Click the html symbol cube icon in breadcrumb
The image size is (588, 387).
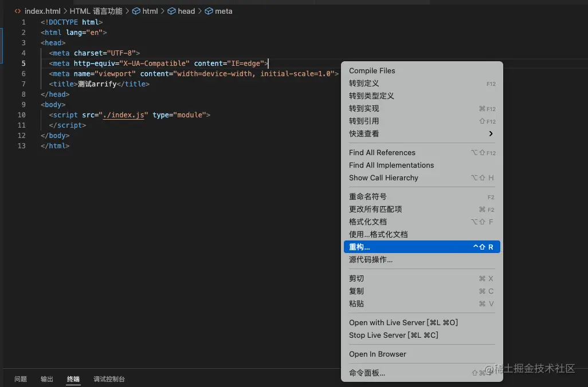(136, 11)
